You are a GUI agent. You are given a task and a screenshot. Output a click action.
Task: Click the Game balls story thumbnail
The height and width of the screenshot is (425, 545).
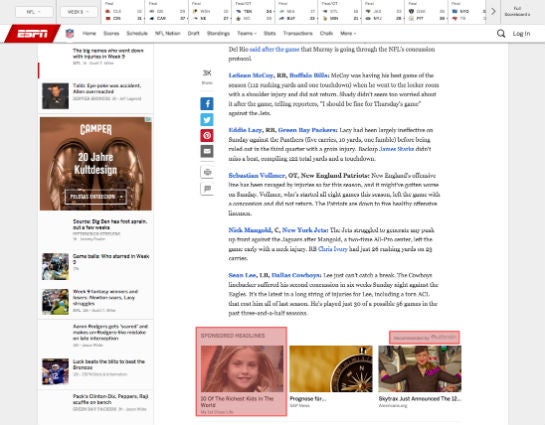coord(55,267)
